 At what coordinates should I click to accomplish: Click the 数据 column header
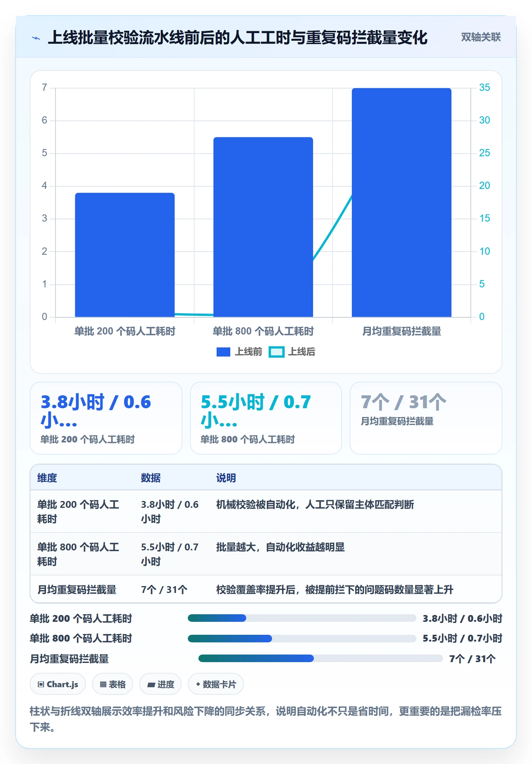pyautogui.click(x=150, y=478)
